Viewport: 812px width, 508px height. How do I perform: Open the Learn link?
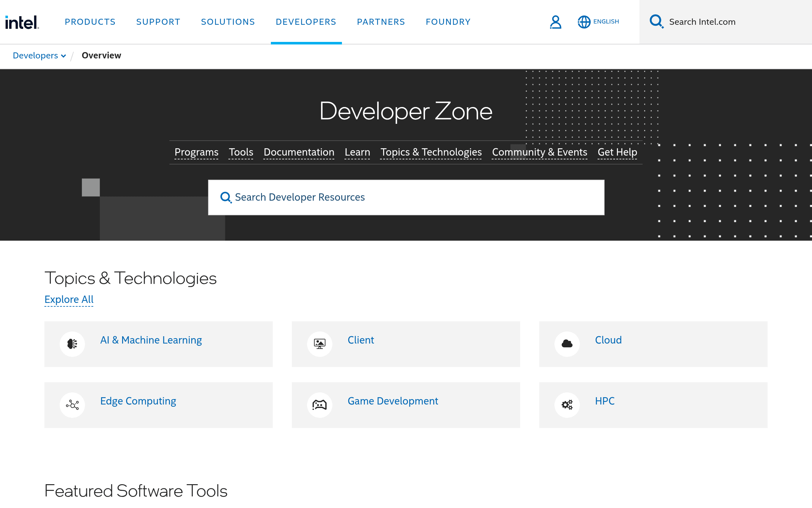[357, 152]
